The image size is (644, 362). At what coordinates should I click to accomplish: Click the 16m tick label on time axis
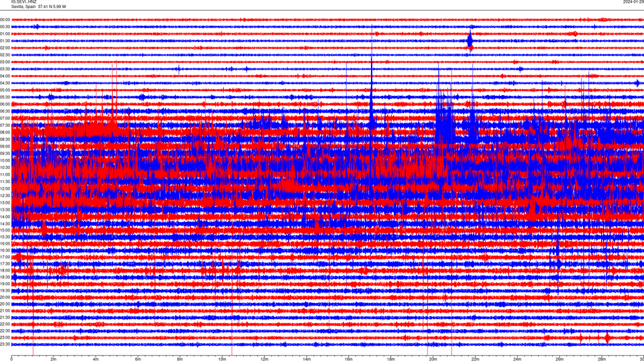[x=348, y=359]
